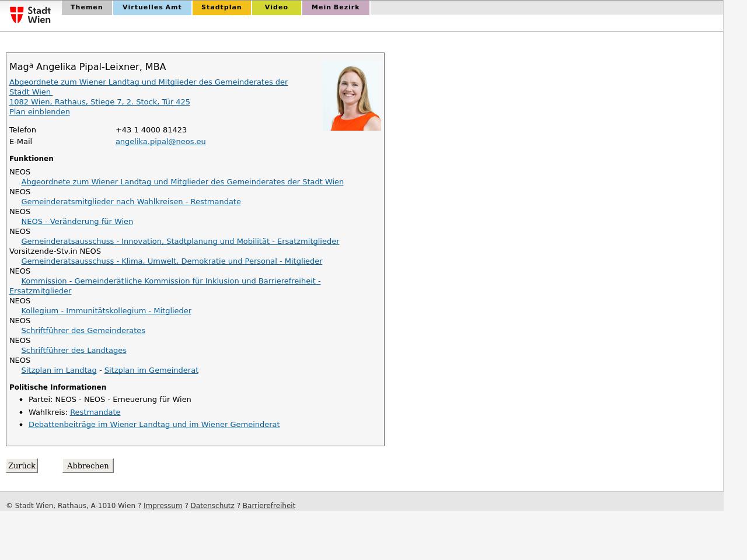The width and height of the screenshot is (747, 560).
Task: Open NEOS - Veränderung für Wien link
Action: (77, 221)
